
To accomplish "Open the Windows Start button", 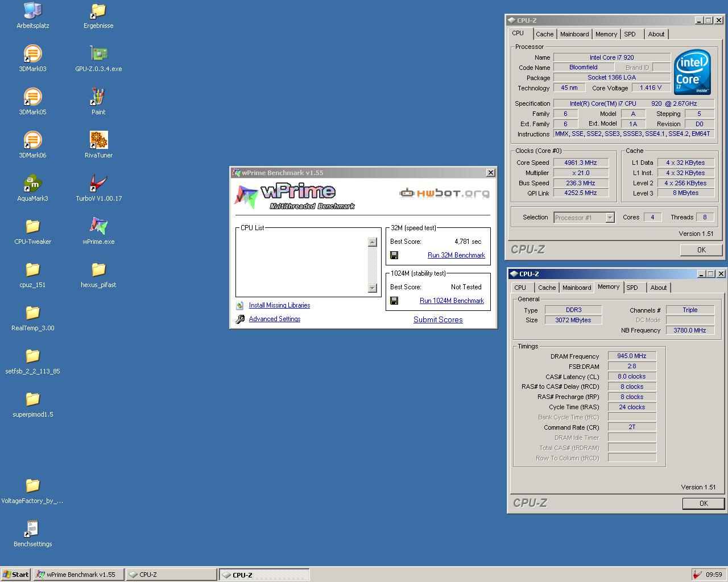I will tap(16, 575).
